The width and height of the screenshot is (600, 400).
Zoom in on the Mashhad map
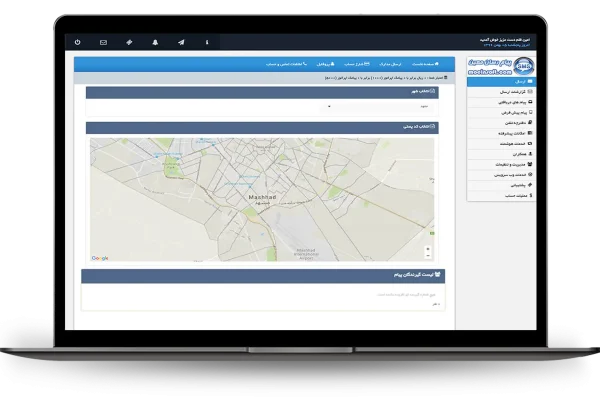428,248
